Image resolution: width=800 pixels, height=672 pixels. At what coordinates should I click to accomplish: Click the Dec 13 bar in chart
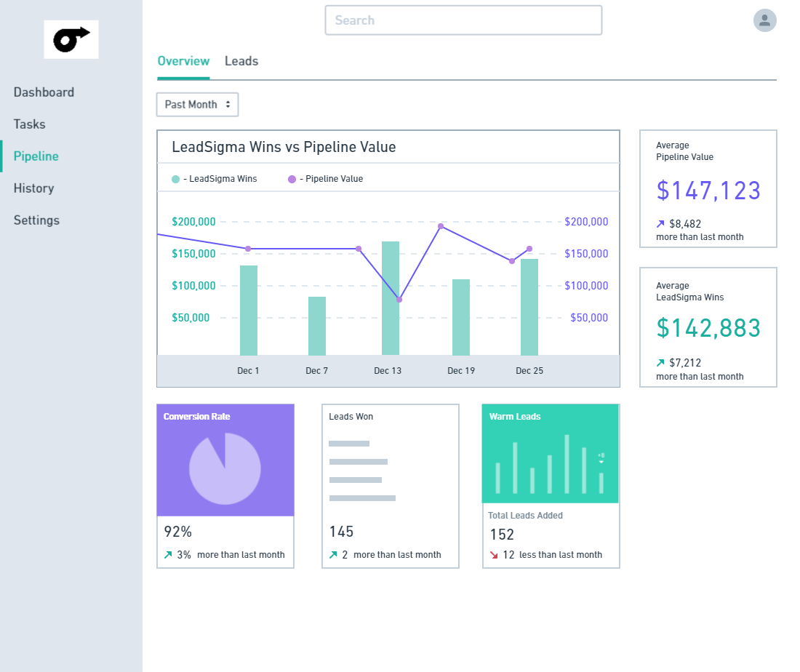click(391, 298)
